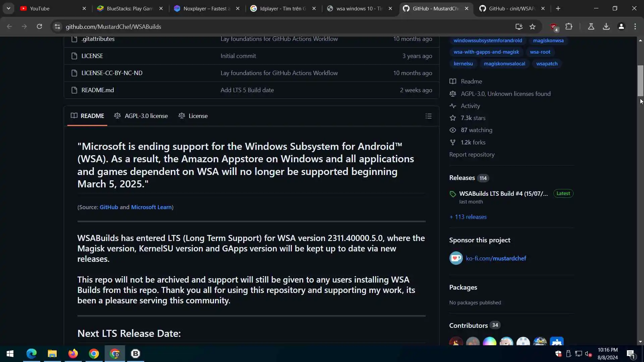
Task: Switch to AGPL-3.0 license tab
Action: coord(141,116)
